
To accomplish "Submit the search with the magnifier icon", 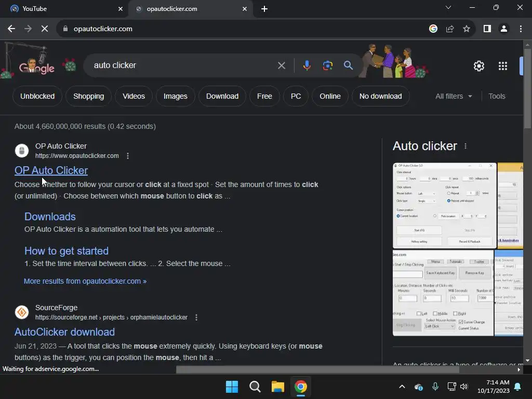I will (348, 65).
